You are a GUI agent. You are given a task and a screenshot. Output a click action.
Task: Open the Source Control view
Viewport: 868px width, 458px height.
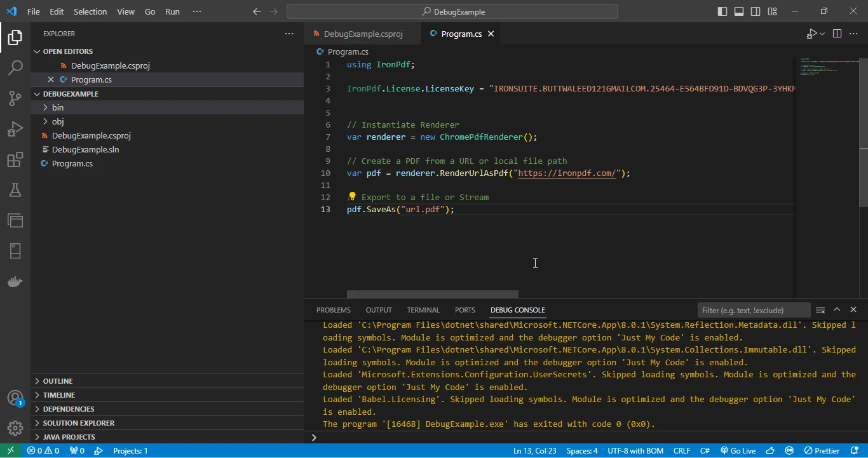(x=15, y=98)
